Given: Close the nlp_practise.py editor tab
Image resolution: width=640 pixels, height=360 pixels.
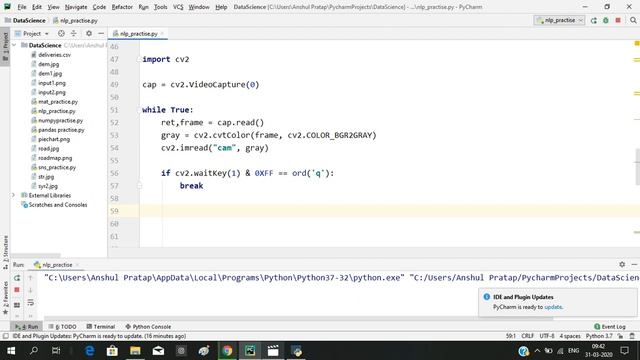Looking at the screenshot, I should pyautogui.click(x=162, y=33).
